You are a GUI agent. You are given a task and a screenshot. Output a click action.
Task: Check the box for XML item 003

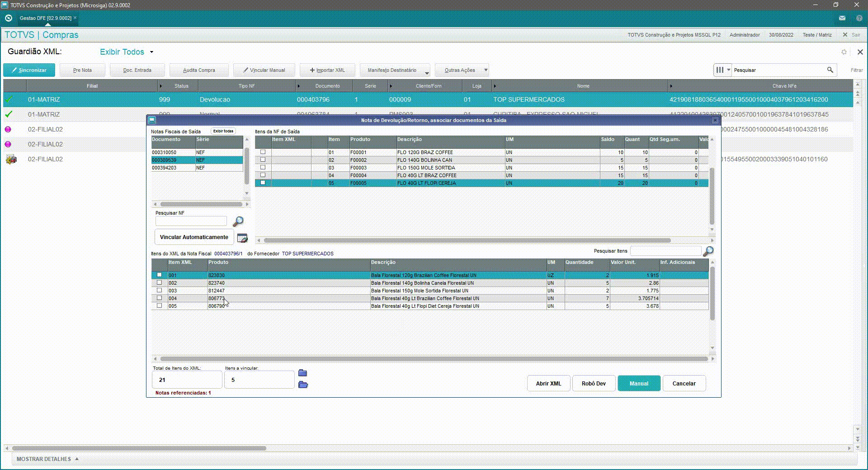[159, 290]
